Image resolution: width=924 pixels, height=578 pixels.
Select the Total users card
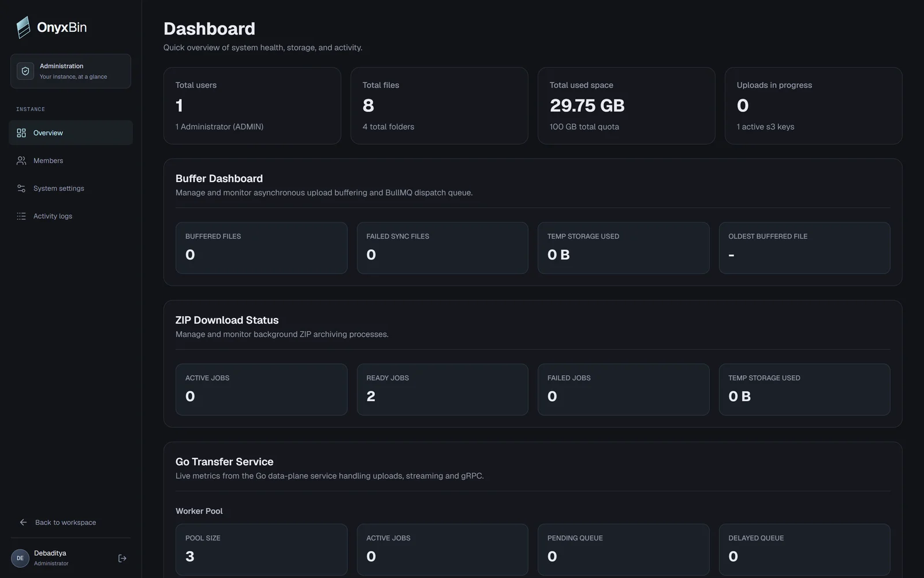coord(252,106)
